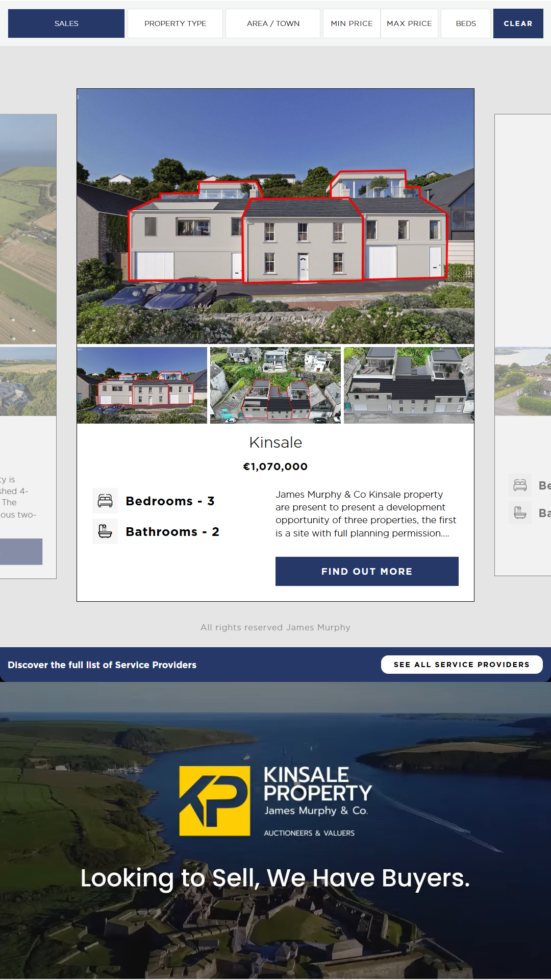The height and width of the screenshot is (980, 551).
Task: Click the KP yellow logo icon
Action: [x=215, y=801]
